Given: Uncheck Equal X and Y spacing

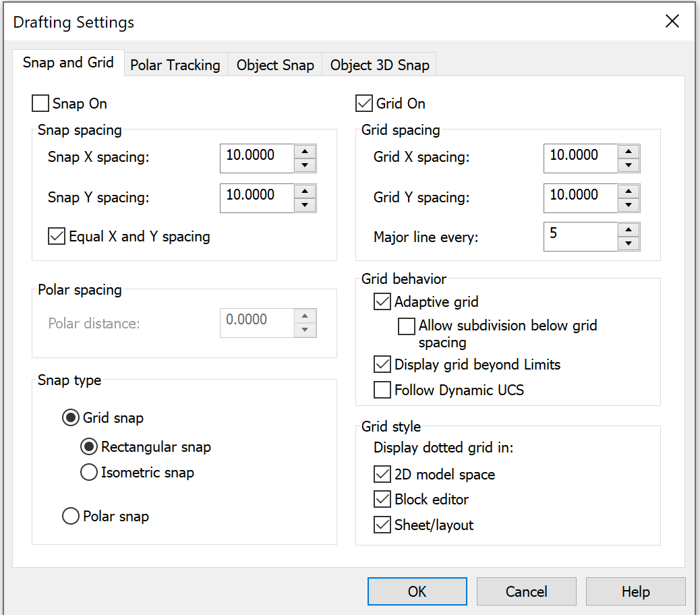Looking at the screenshot, I should point(57,237).
